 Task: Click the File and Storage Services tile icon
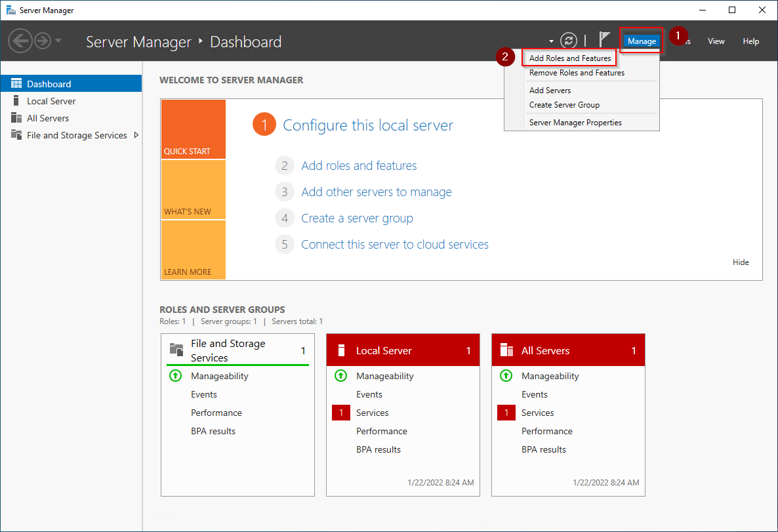(176, 350)
